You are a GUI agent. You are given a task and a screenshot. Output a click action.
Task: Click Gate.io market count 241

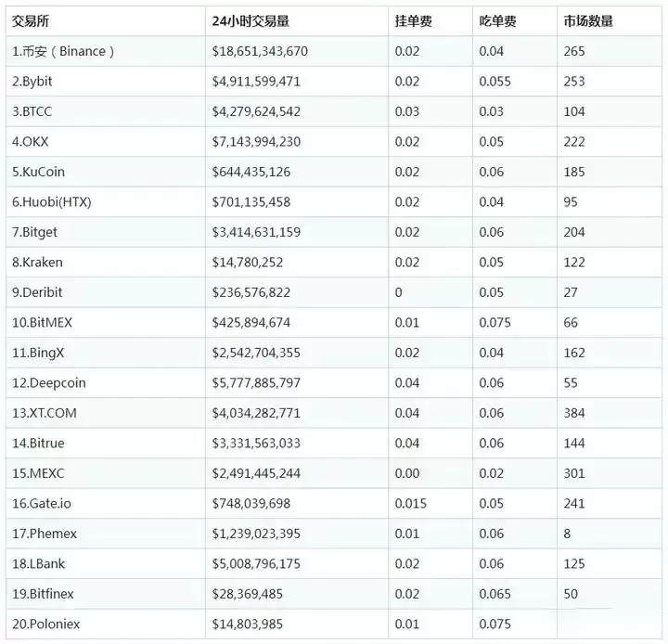574,504
